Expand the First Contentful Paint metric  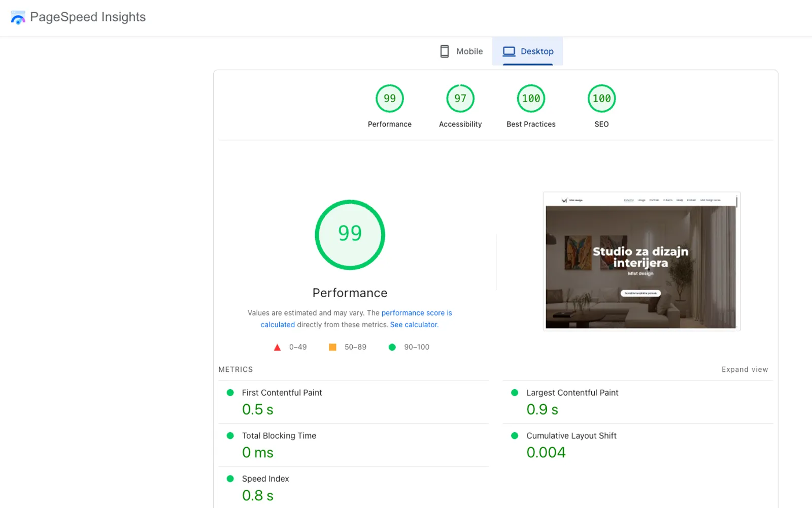(282, 393)
